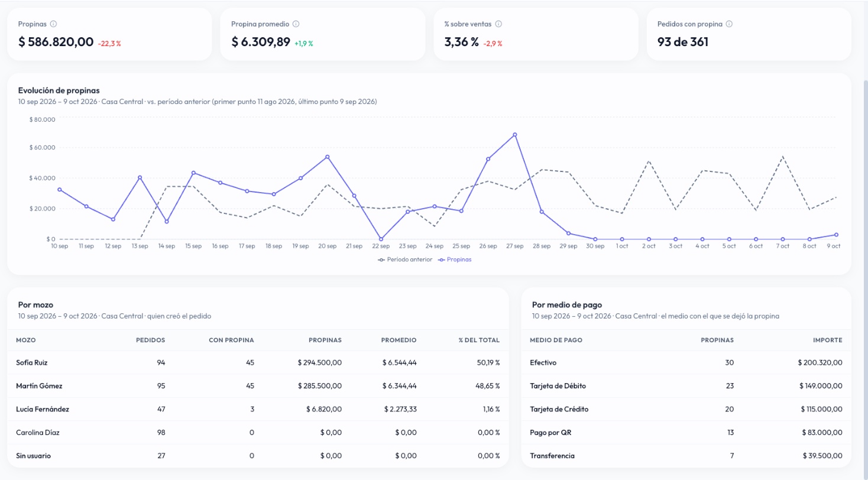
Task: Click the Evolución de propinas chart title
Action: click(x=59, y=90)
